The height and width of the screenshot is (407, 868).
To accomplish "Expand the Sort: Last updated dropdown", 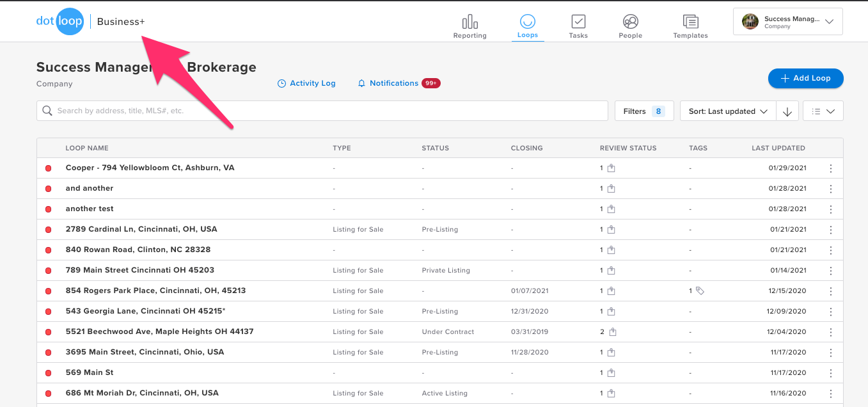I will click(728, 111).
